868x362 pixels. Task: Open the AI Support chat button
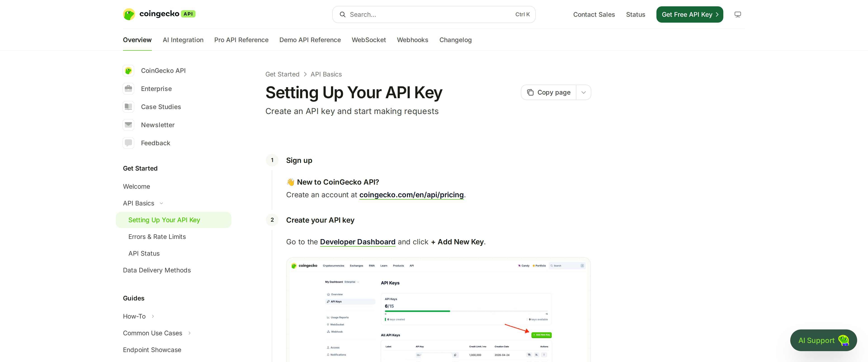point(823,340)
